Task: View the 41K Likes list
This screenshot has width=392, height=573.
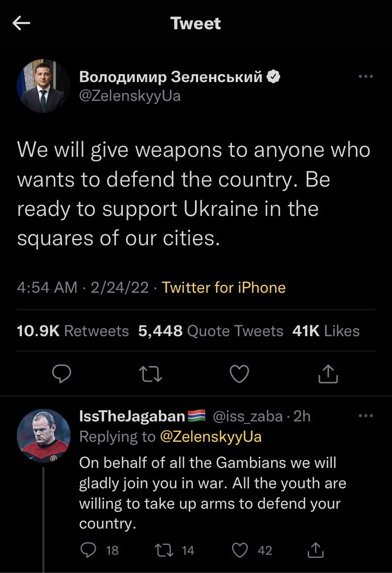Action: [326, 331]
